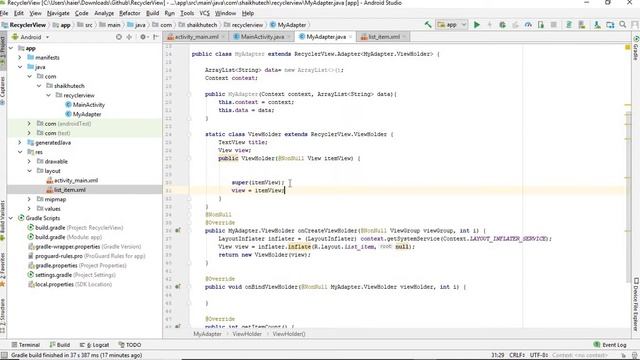The height and width of the screenshot is (360, 640).
Task: Switch to the list_item.xml editor tab
Action: click(x=384, y=37)
